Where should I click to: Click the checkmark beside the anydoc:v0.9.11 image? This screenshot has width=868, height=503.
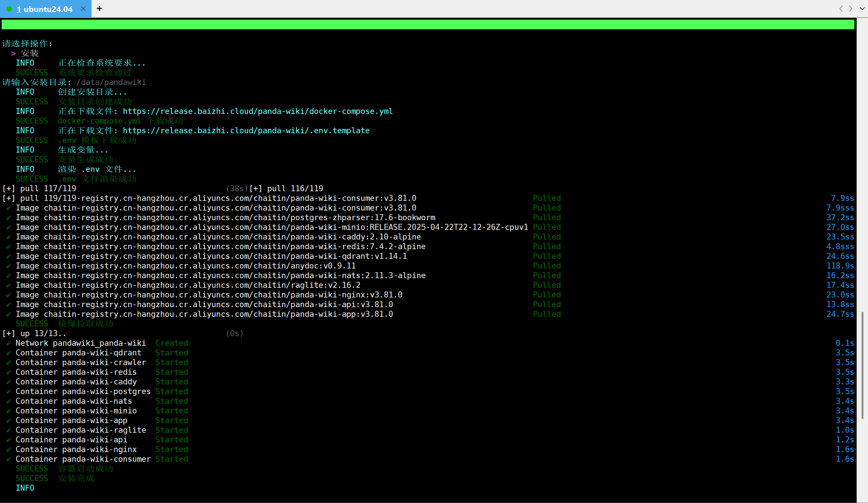coord(8,266)
